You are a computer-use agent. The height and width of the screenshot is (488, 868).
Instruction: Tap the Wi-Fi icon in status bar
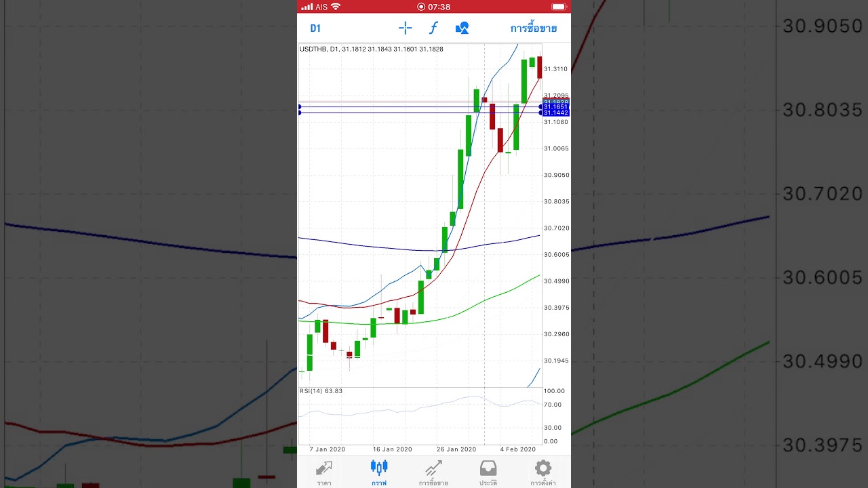[x=336, y=7]
